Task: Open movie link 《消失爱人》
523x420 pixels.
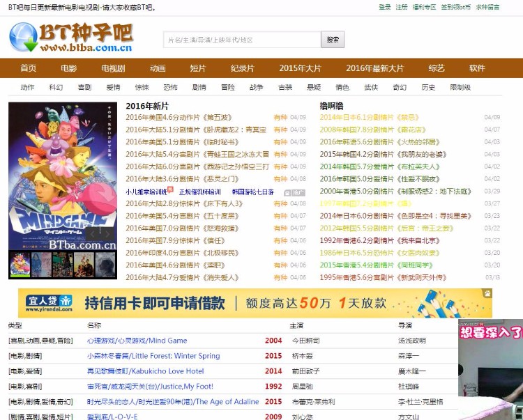Action: pyautogui.click(x=183, y=277)
